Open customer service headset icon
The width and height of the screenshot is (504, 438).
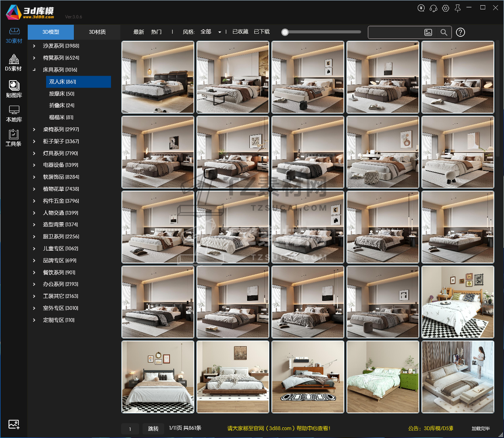433,8
